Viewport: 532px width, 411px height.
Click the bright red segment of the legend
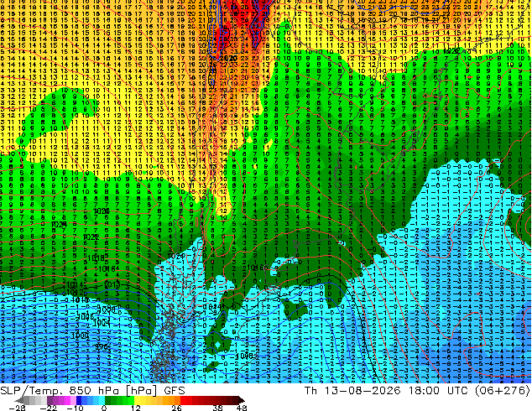183,400
